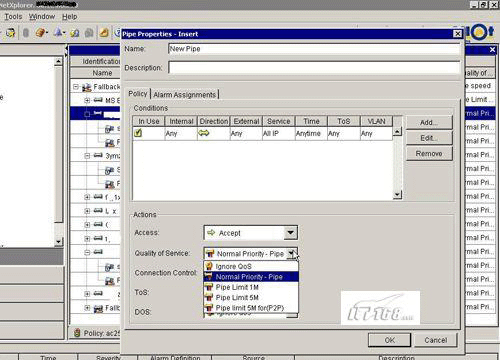
Task: Open the Help menu
Action: (x=69, y=16)
